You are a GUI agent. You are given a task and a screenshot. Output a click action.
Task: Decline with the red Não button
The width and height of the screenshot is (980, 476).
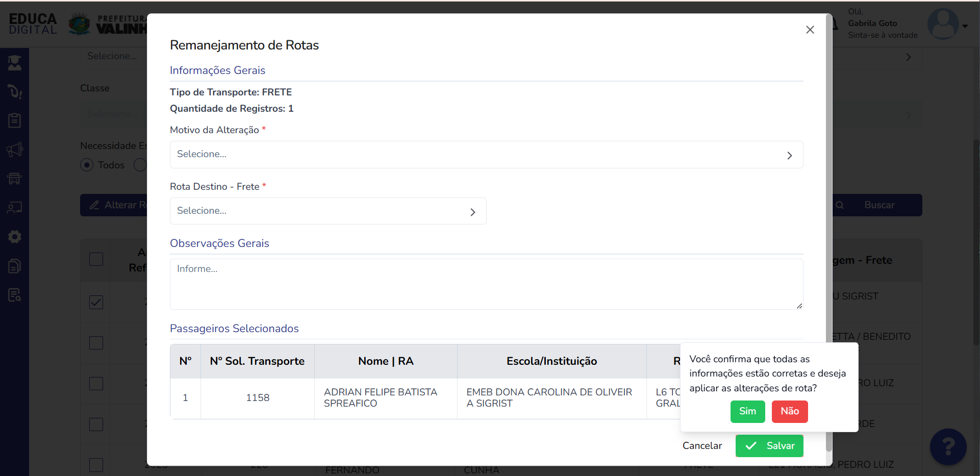[x=790, y=411]
